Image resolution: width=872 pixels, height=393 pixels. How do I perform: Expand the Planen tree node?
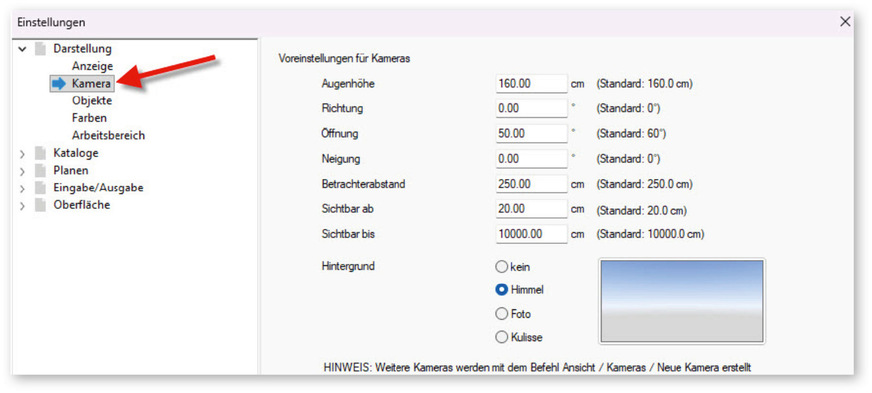[22, 171]
